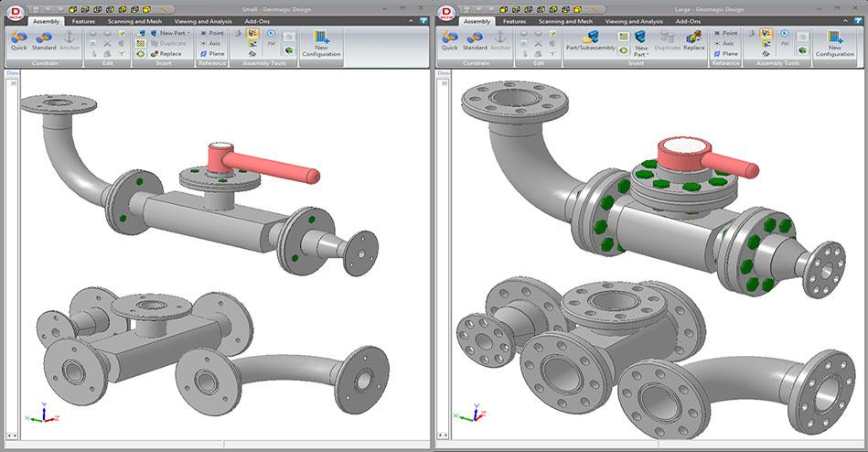Toggle highlighted Assembly Tools icon in Small window
Image resolution: width=868 pixels, height=452 pixels.
(x=252, y=33)
